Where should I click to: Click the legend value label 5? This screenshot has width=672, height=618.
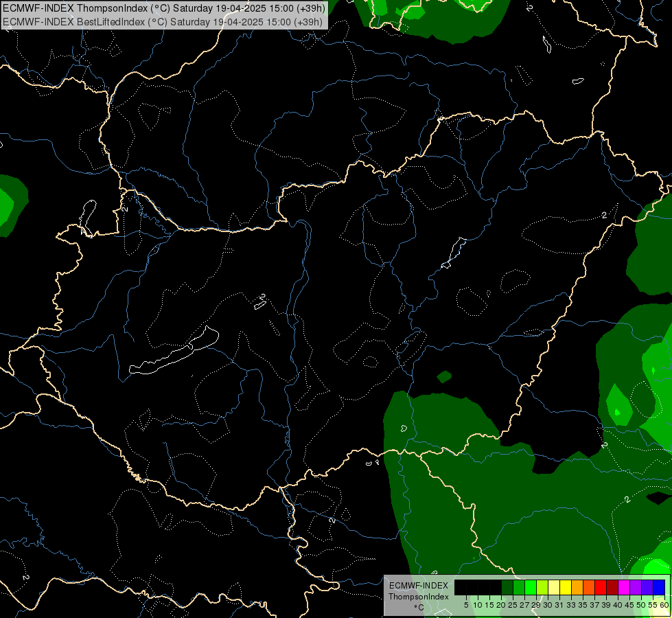[466, 605]
